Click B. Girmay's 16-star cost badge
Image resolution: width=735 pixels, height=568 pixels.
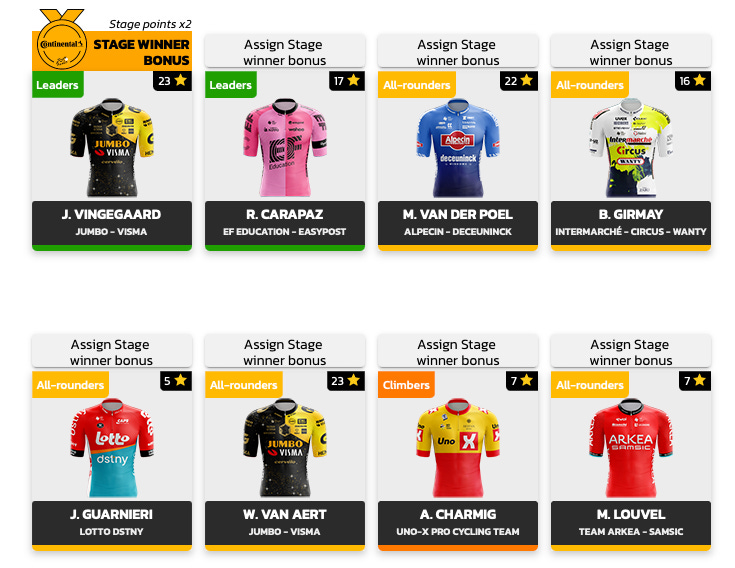tap(692, 81)
